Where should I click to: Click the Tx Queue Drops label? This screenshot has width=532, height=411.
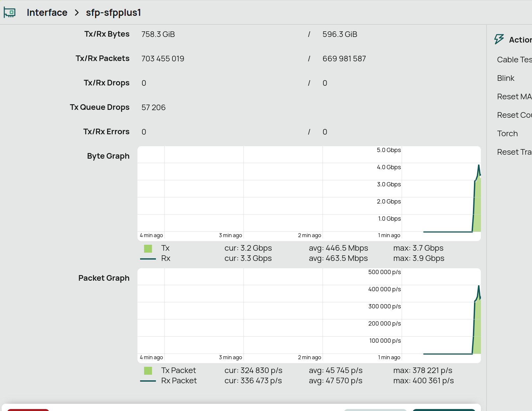point(100,107)
